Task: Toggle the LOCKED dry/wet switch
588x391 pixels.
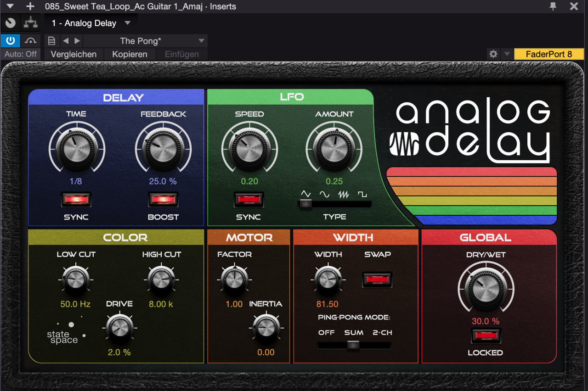Action: pos(486,336)
